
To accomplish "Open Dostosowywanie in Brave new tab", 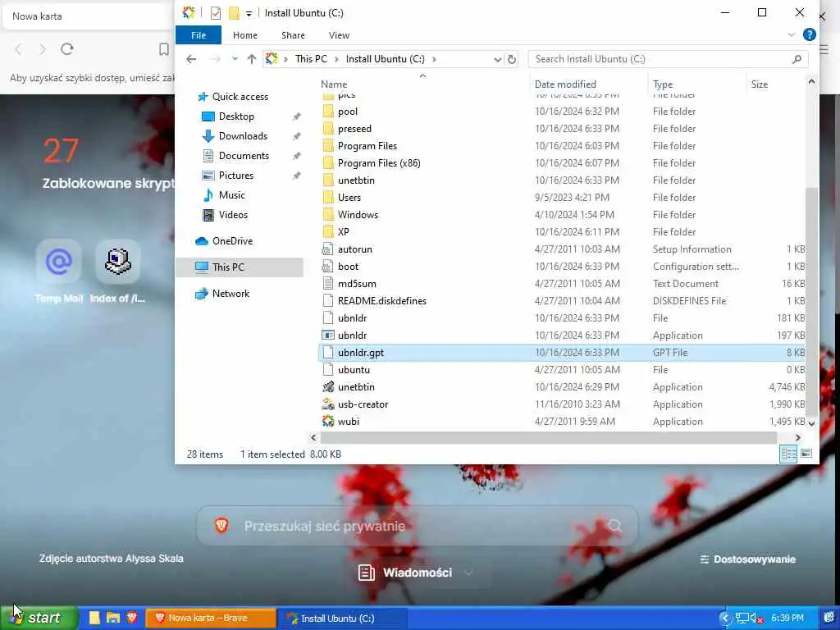I will [x=748, y=559].
